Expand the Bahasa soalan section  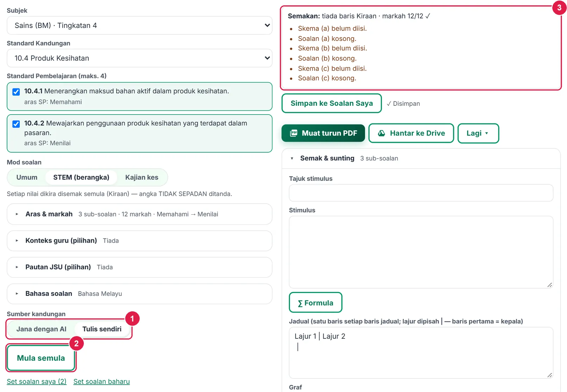(x=140, y=294)
